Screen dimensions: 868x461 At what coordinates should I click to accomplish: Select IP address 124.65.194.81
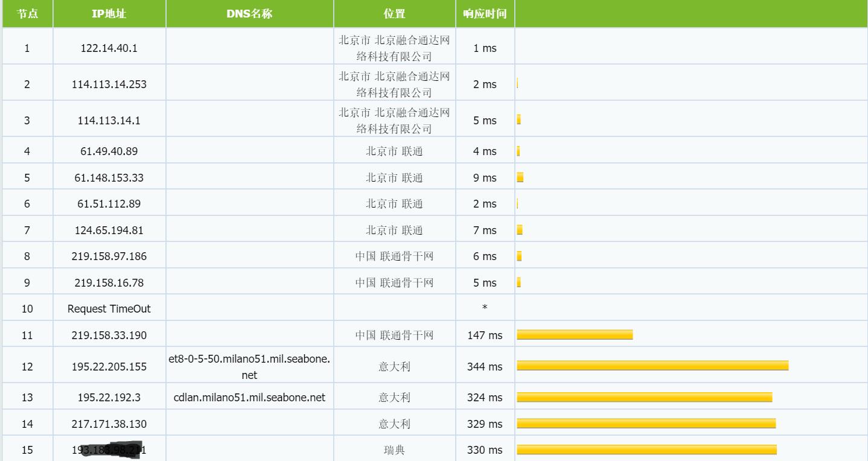click(109, 230)
